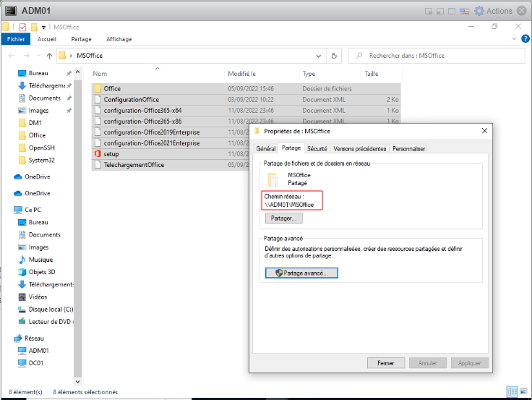
Task: Switch to Versions précédentes tab
Action: tap(359, 148)
